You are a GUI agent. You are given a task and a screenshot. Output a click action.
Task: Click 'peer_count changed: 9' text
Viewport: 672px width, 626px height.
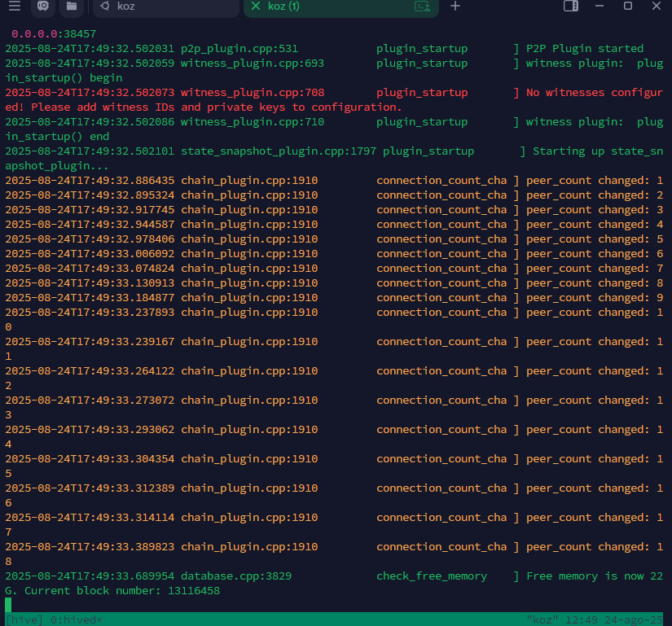(595, 298)
